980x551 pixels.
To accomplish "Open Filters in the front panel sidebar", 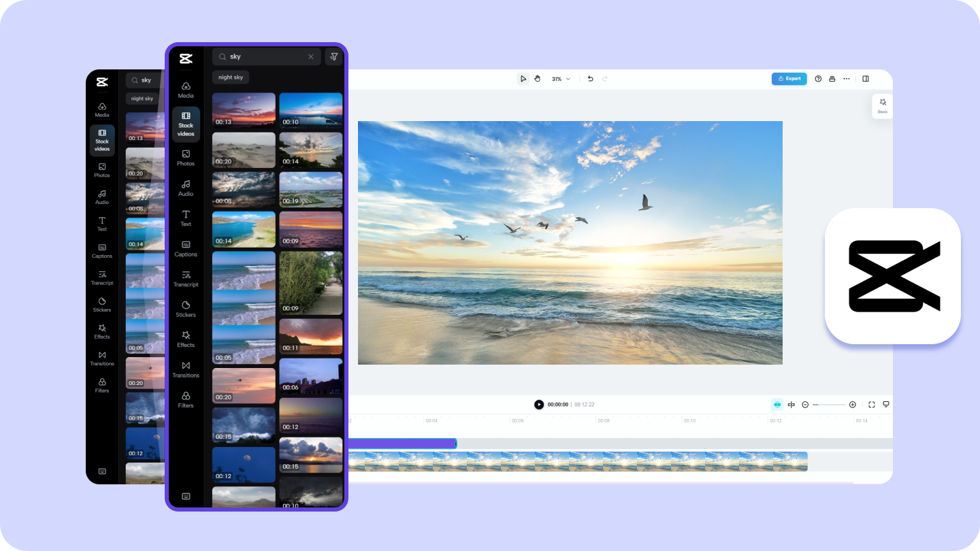I will coord(186,400).
